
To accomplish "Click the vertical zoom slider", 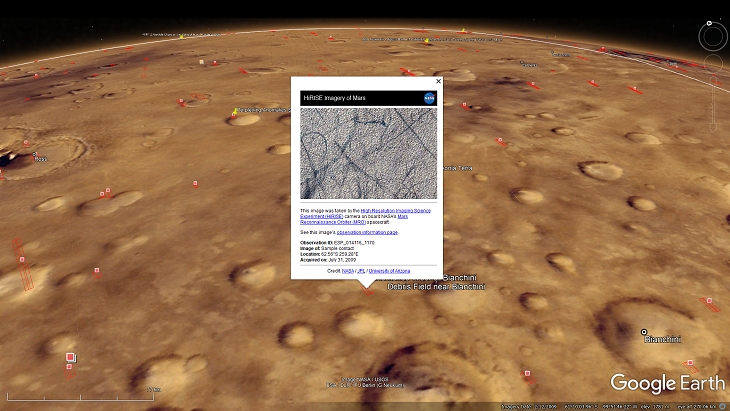I will (x=713, y=103).
